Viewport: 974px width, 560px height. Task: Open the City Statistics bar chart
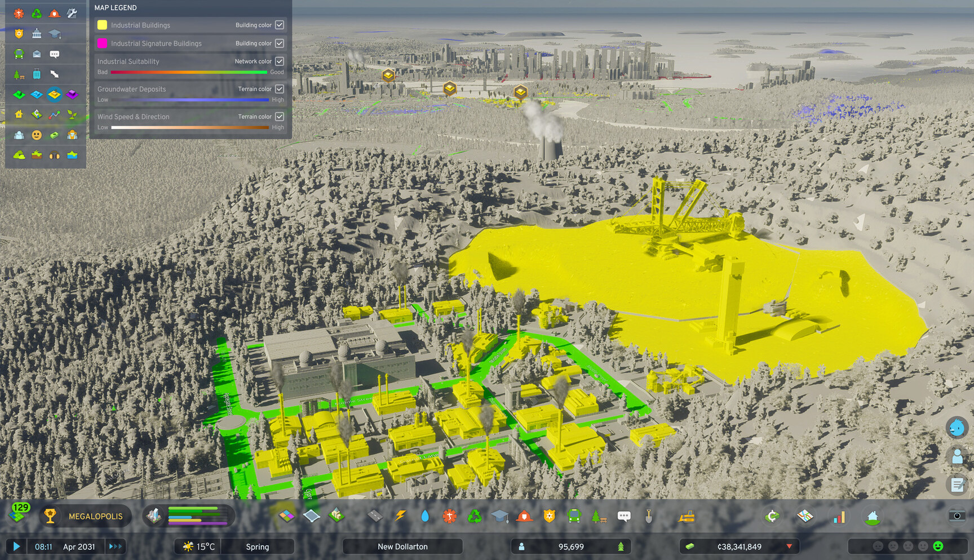pyautogui.click(x=839, y=516)
